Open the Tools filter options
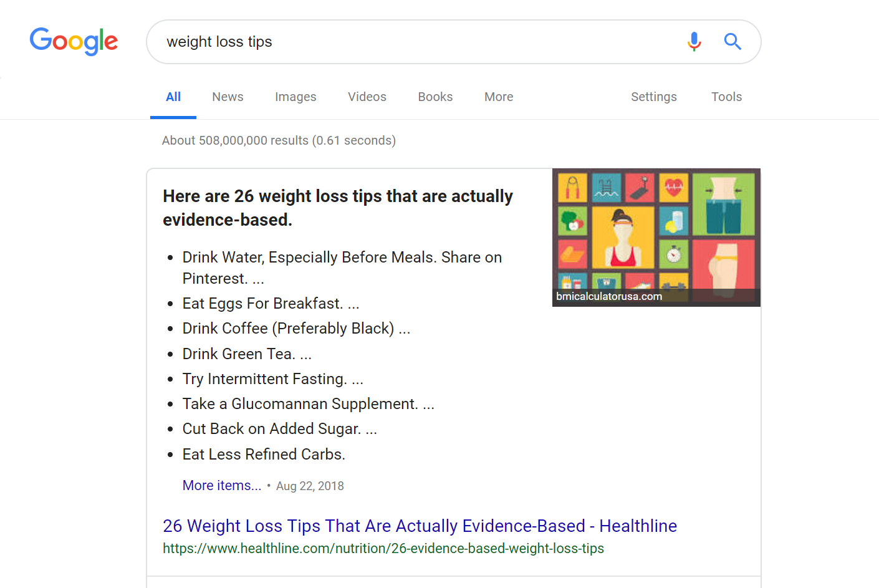Image resolution: width=879 pixels, height=588 pixels. click(x=726, y=97)
